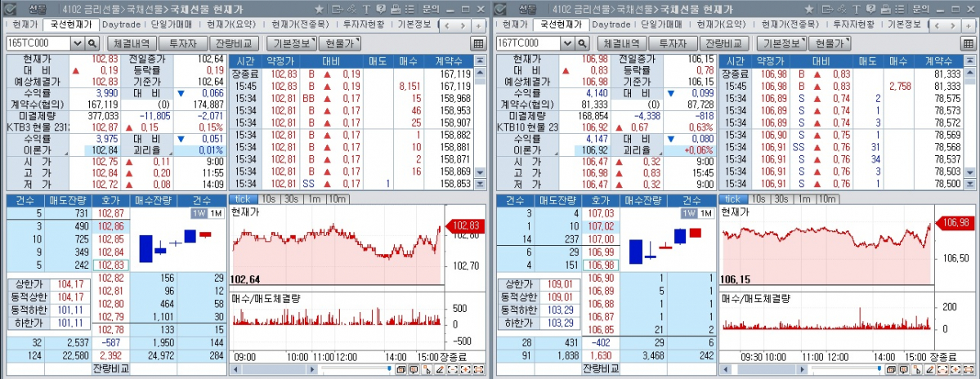Click the favorites star in the 165TC000 window
980x379 pixels.
(320, 9)
